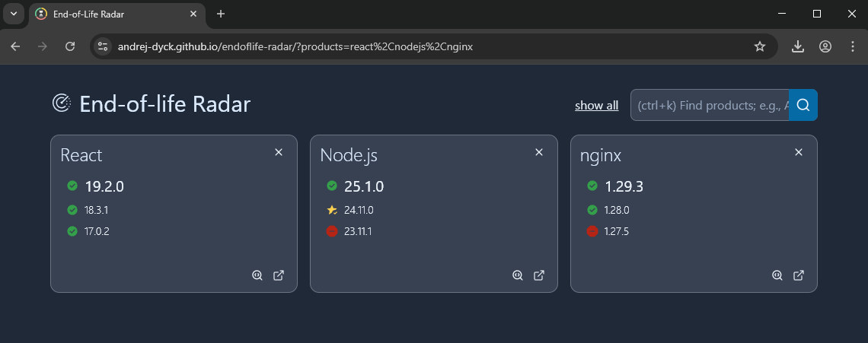
Task: Focus the Find products search field
Action: coord(710,105)
